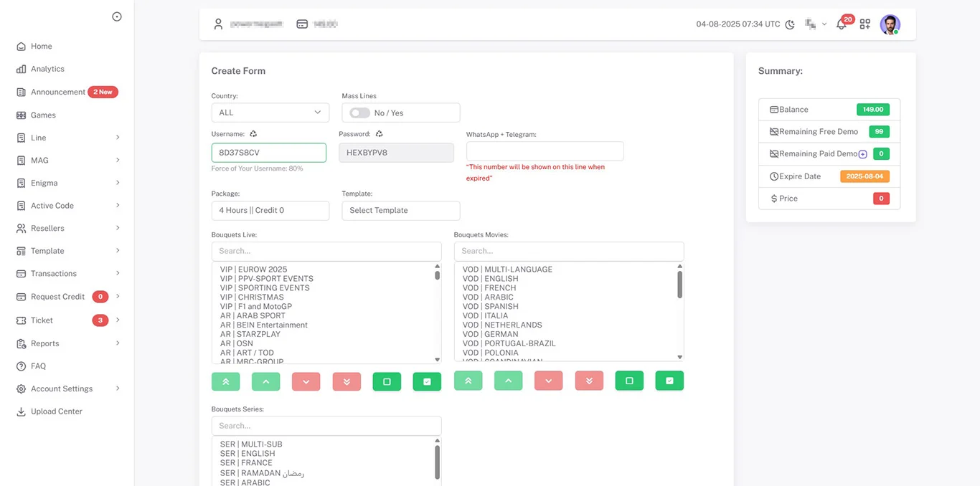The width and height of the screenshot is (980, 486).
Task: Move Movies bouquet to top button
Action: (468, 381)
